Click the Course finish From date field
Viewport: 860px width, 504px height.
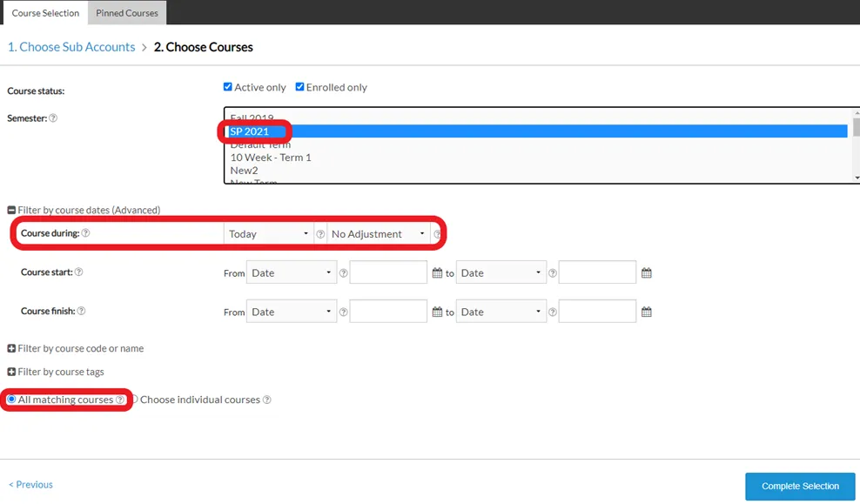(x=388, y=312)
